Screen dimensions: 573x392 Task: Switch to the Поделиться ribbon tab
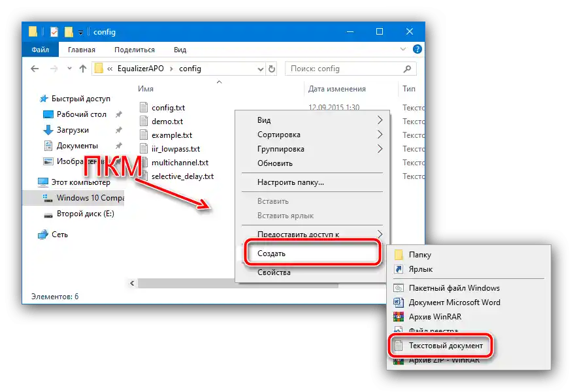(135, 50)
